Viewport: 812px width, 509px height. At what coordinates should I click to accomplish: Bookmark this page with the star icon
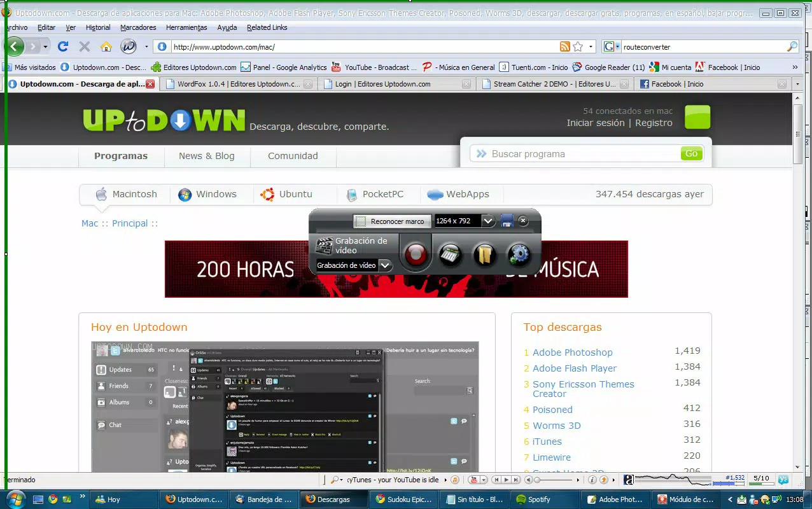pos(578,46)
